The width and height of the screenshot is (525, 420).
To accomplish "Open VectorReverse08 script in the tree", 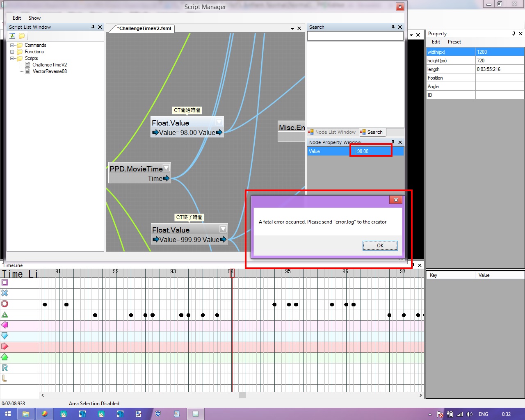I will pyautogui.click(x=49, y=71).
